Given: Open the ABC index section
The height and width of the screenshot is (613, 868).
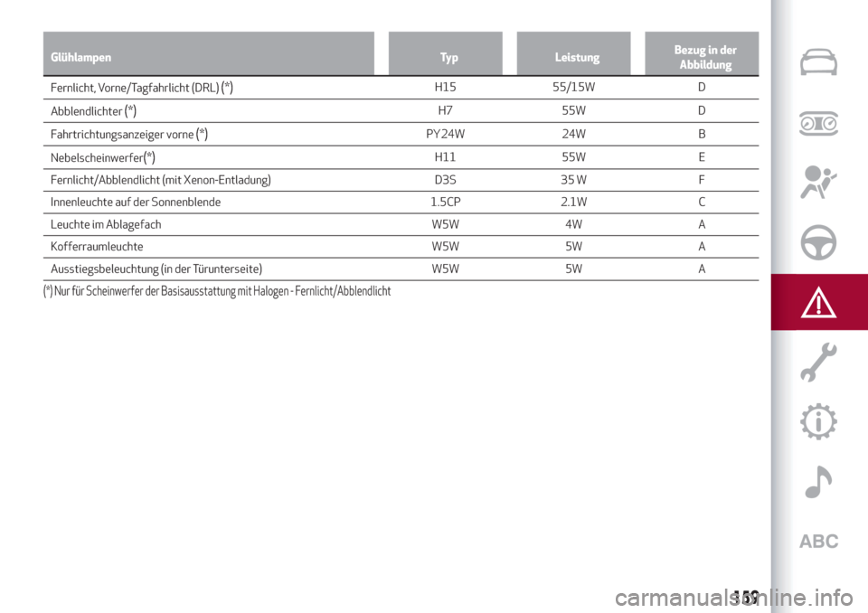Looking at the screenshot, I should point(819,541).
